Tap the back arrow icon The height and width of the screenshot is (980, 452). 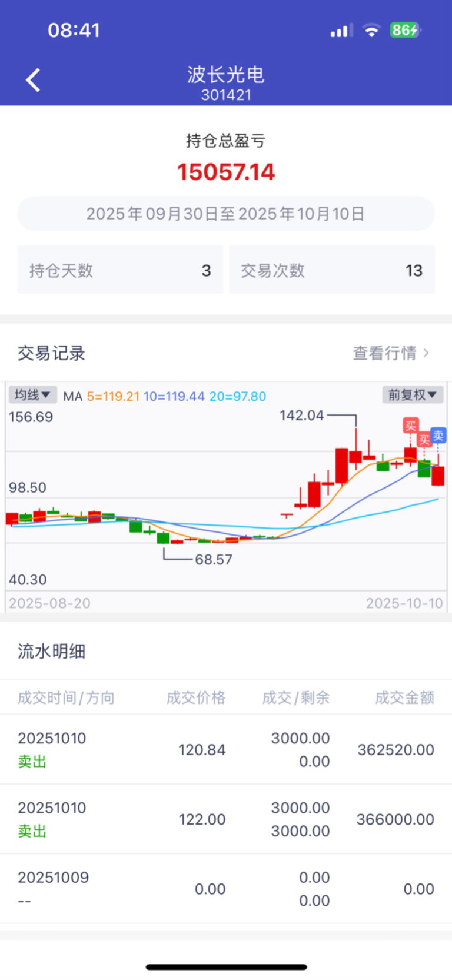click(x=34, y=80)
